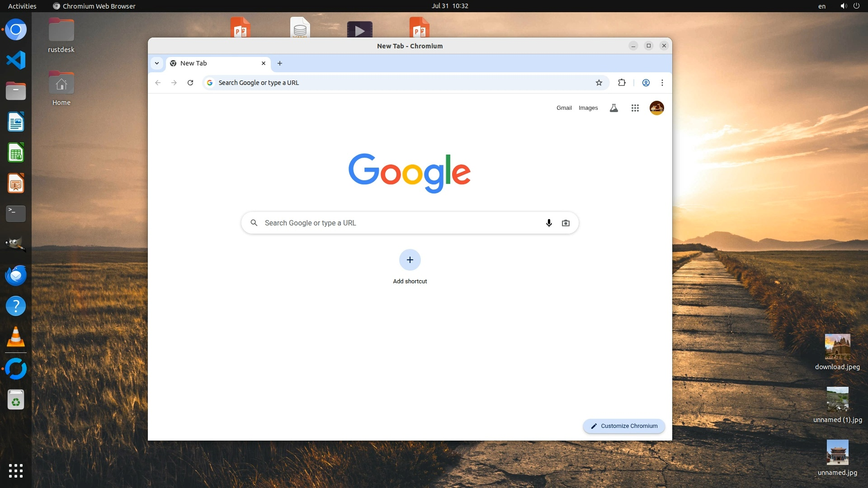868x488 pixels.
Task: Click the Add shortcut button
Action: pyautogui.click(x=410, y=260)
